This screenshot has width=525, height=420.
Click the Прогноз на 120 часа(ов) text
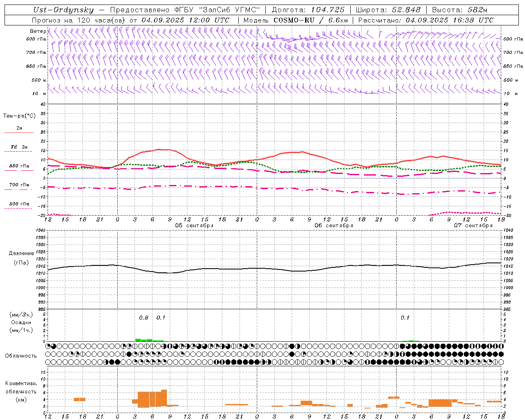point(79,20)
